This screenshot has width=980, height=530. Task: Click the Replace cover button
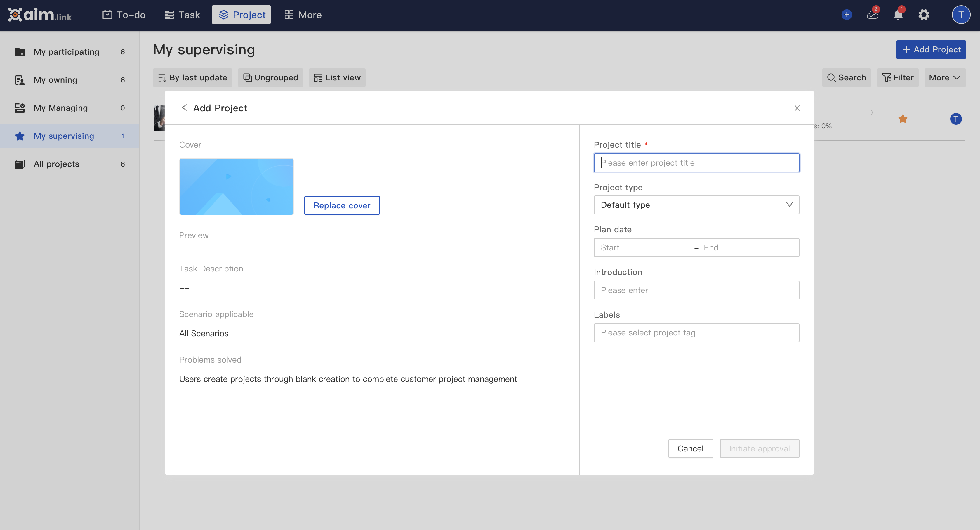[342, 206]
